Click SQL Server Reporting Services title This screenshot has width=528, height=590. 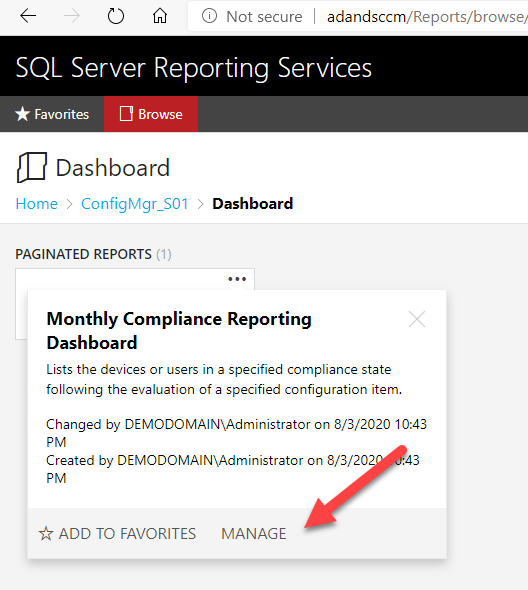tap(193, 68)
